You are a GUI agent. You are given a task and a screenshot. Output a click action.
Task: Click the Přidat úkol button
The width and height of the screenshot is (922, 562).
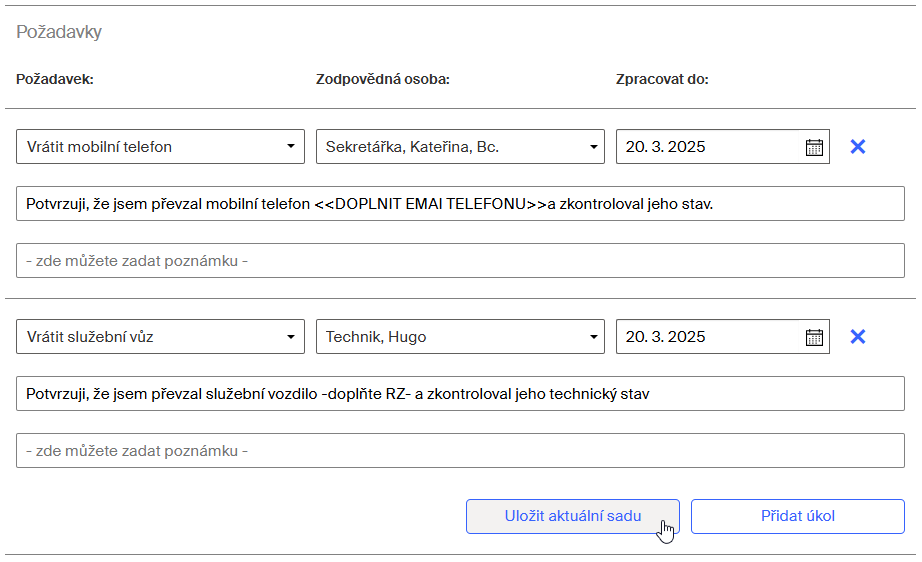tap(797, 516)
